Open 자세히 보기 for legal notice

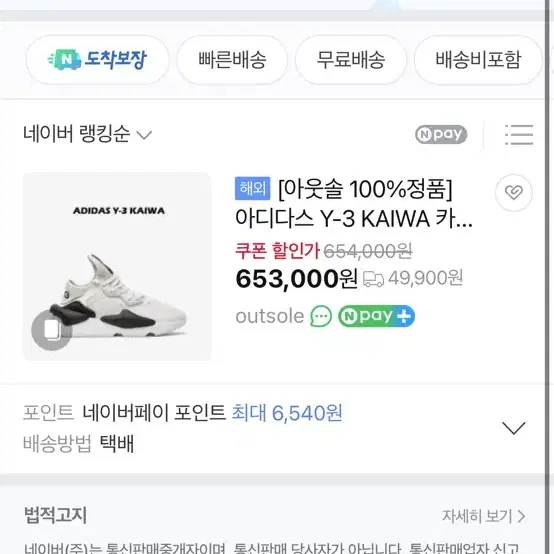483,516
